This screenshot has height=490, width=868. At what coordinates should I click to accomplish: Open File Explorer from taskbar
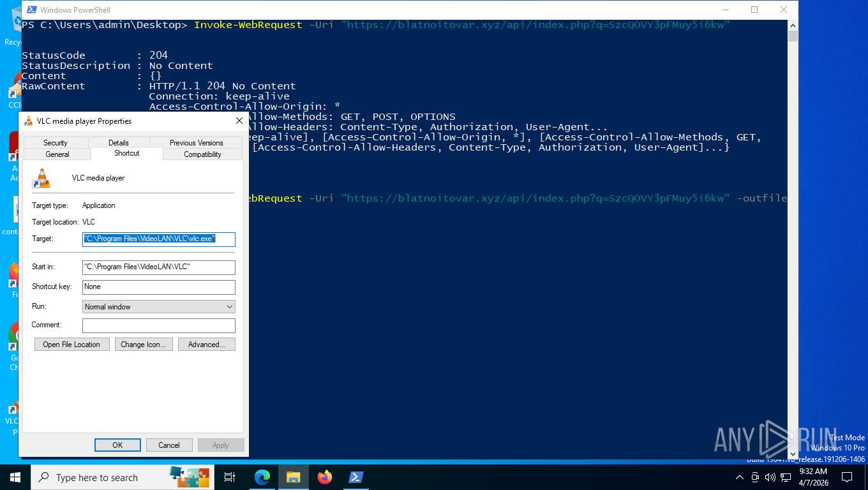coord(293,477)
